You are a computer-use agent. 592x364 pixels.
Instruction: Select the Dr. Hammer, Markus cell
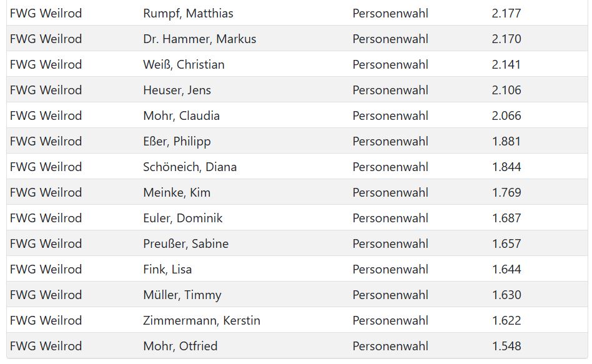click(x=199, y=39)
